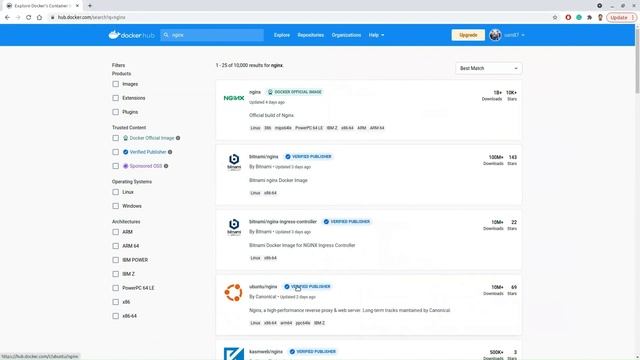Check the Images filter

click(x=116, y=84)
